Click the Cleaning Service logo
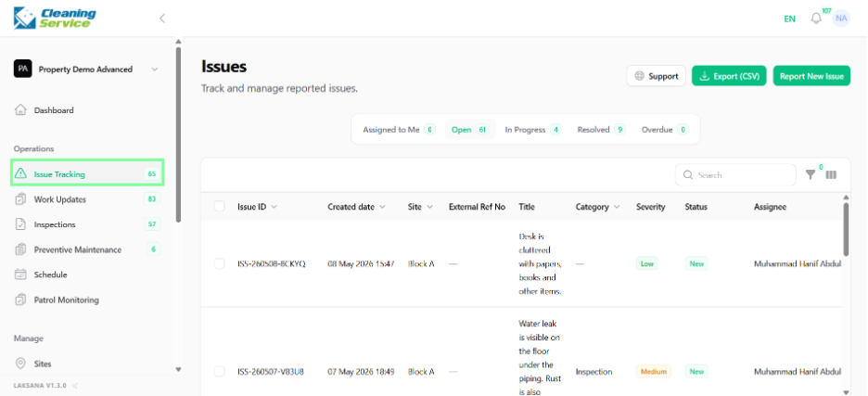 pos(54,19)
